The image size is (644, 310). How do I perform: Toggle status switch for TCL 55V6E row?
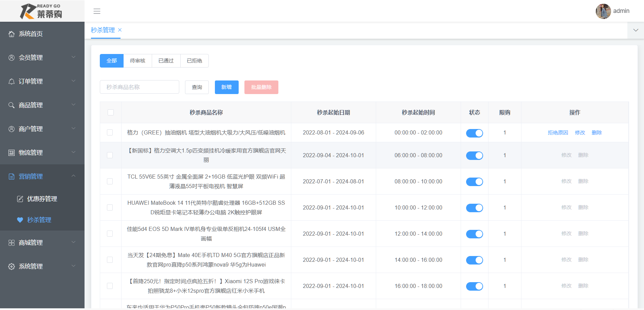[474, 182]
